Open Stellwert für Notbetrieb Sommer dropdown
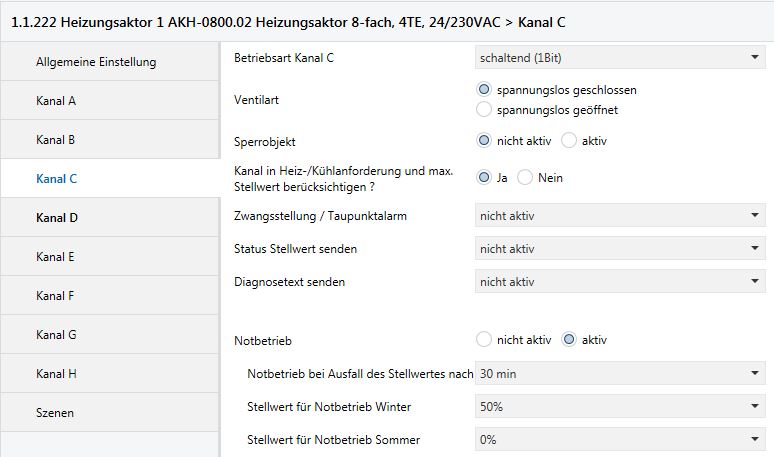Viewport: 774px width, 457px height. click(x=619, y=440)
